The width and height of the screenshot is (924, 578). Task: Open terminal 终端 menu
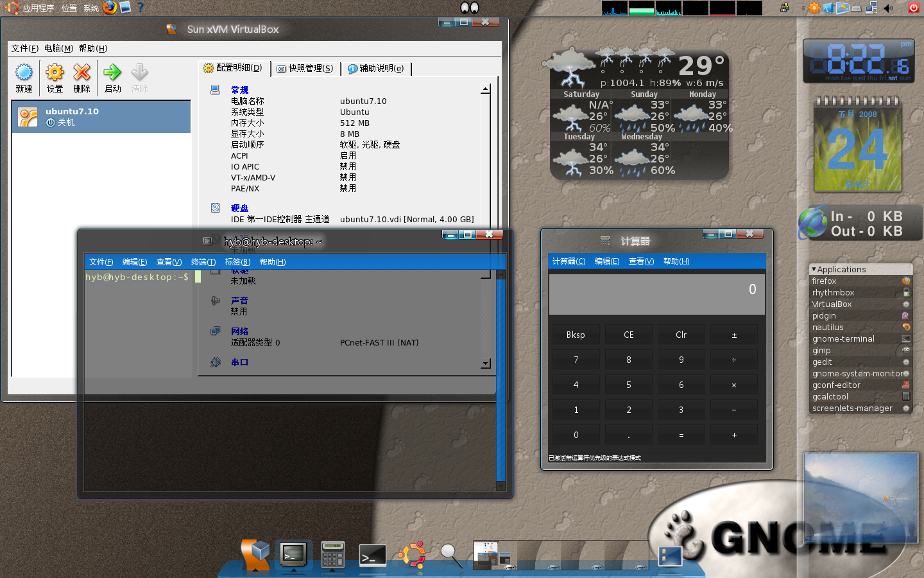click(x=203, y=262)
